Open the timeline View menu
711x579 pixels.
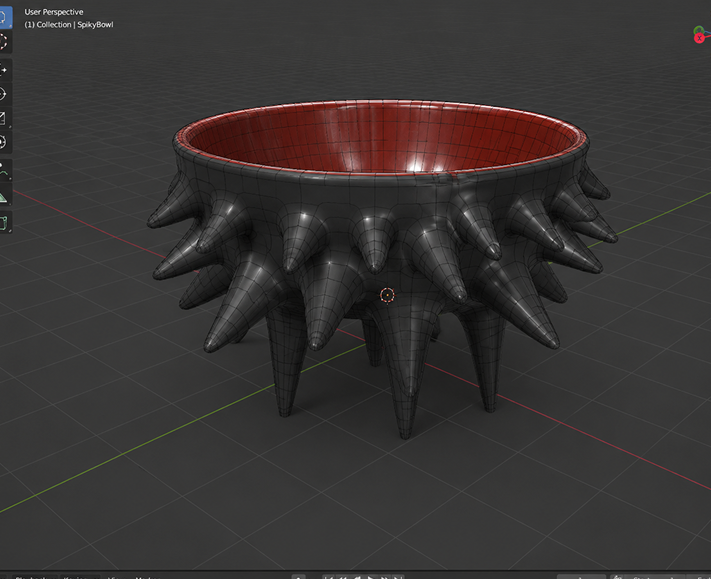pyautogui.click(x=115, y=577)
